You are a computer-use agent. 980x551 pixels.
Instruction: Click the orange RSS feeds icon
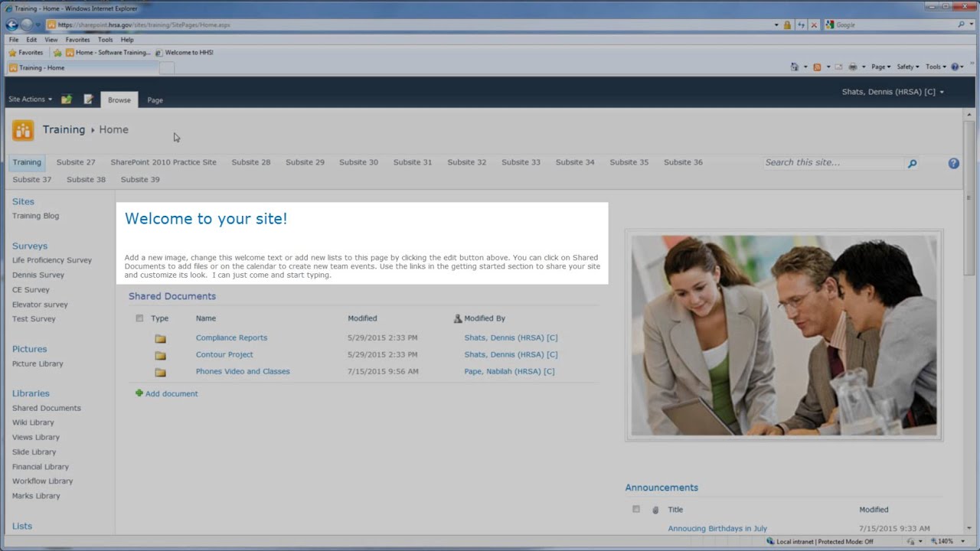[817, 67]
